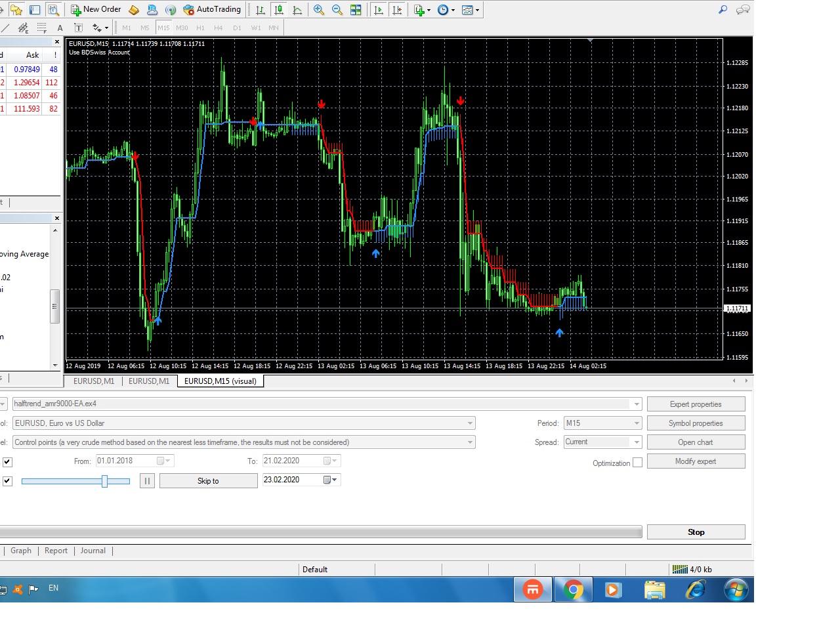Viewport: 840px width, 630px height.
Task: Toggle the Use date checkbox next to From
Action: coord(7,462)
